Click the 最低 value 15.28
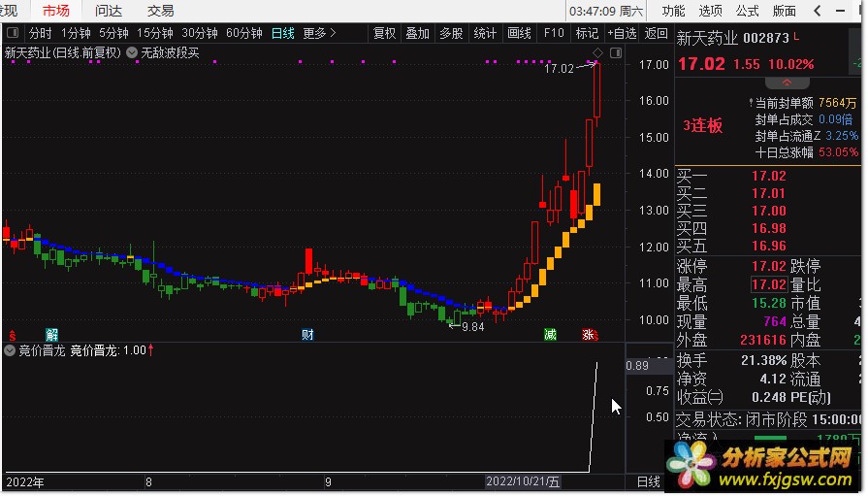868x496 pixels. coord(769,303)
